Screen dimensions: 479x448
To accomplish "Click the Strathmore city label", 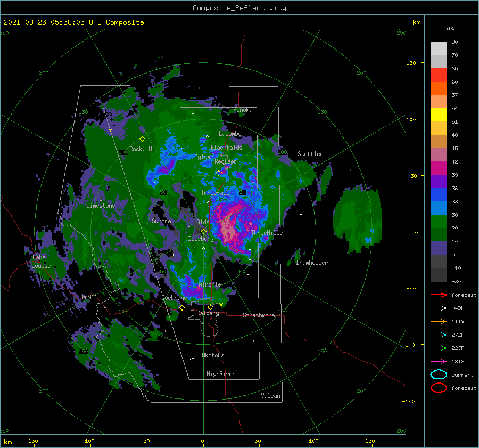I will (x=259, y=315).
